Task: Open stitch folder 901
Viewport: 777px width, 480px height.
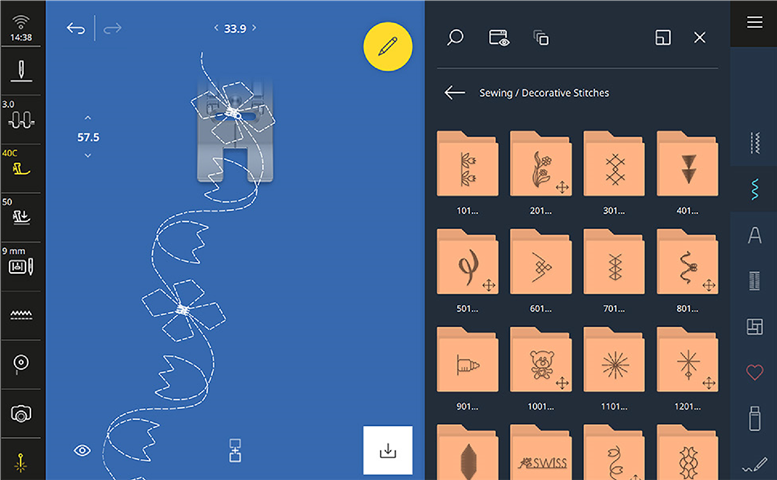Action: click(x=467, y=360)
